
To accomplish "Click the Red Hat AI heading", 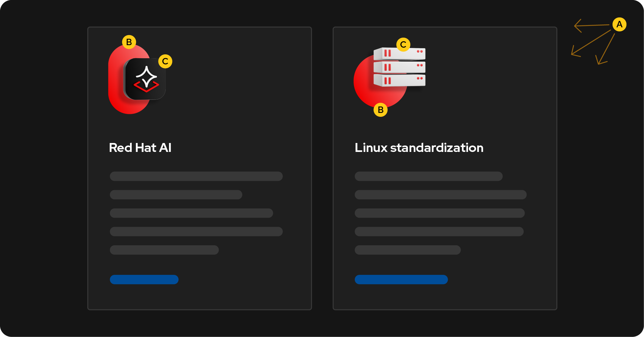I will click(140, 148).
